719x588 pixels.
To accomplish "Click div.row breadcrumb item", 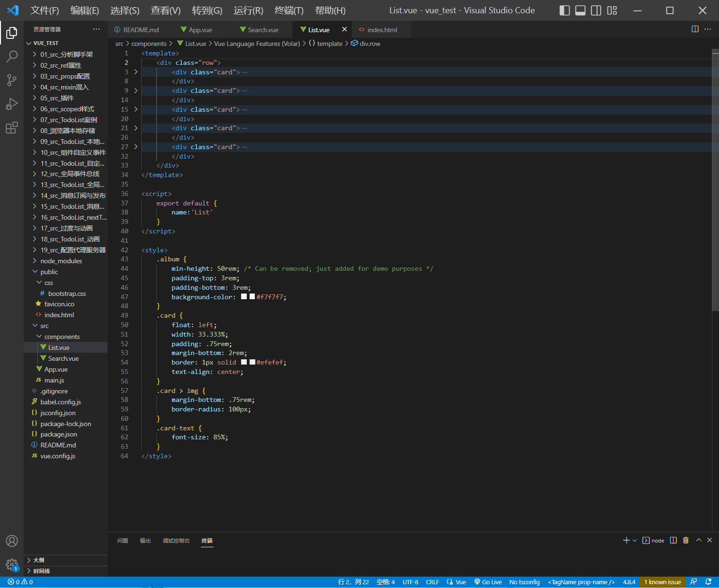I will (365, 44).
